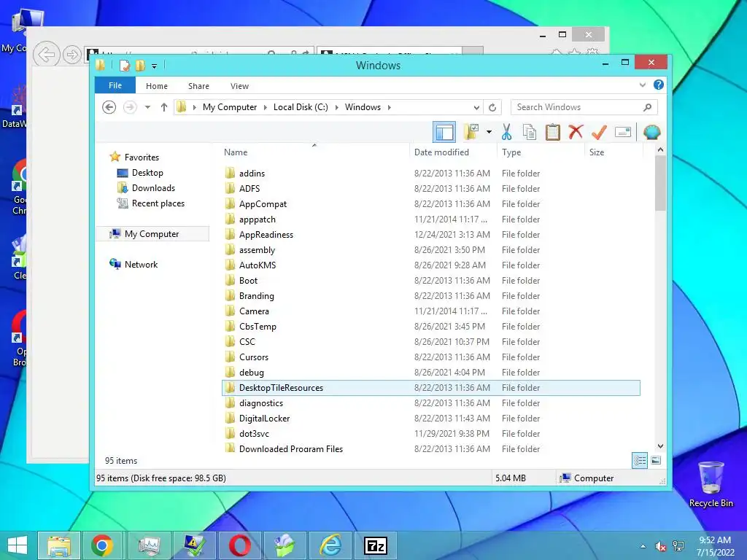Delete the item with the red X icon
This screenshot has width=747, height=560.
point(576,132)
